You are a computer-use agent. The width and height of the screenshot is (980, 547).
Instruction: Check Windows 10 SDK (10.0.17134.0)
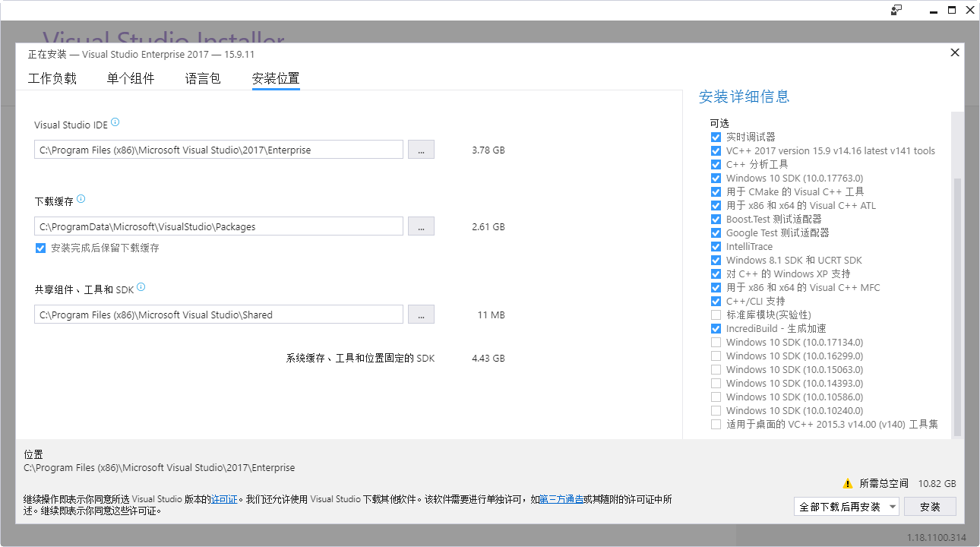pyautogui.click(x=716, y=342)
